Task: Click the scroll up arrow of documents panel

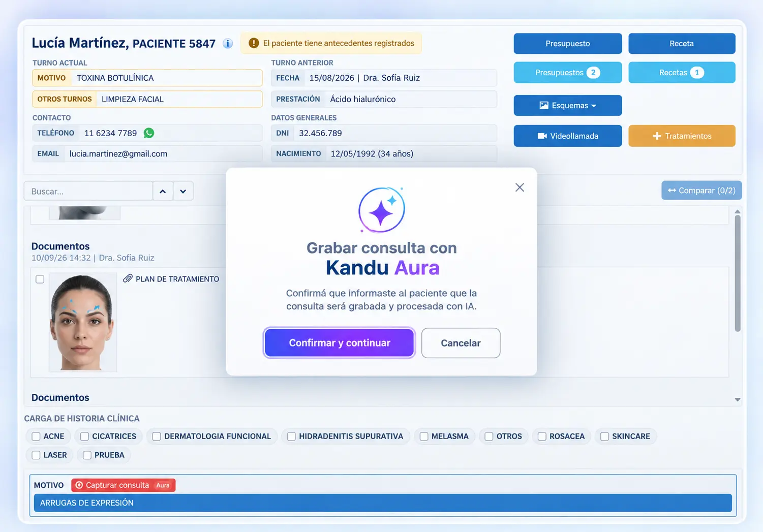Action: [x=738, y=211]
